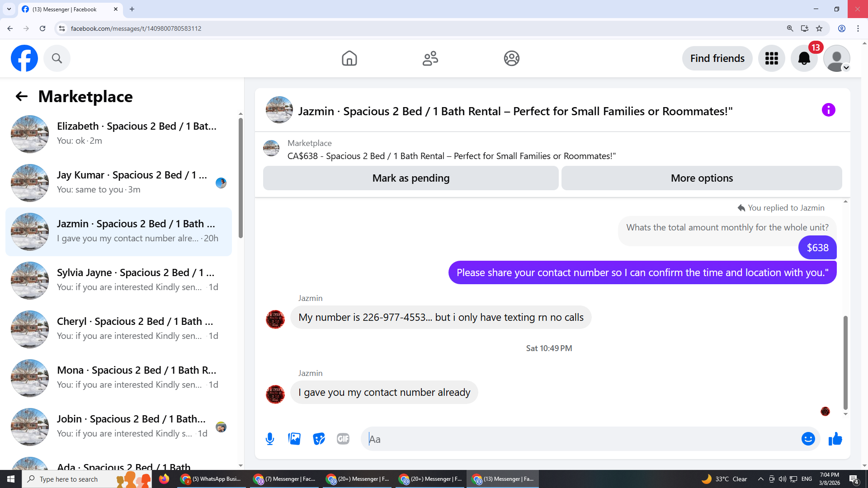
Task: Open the Friends tab in navigation
Action: pyautogui.click(x=430, y=58)
